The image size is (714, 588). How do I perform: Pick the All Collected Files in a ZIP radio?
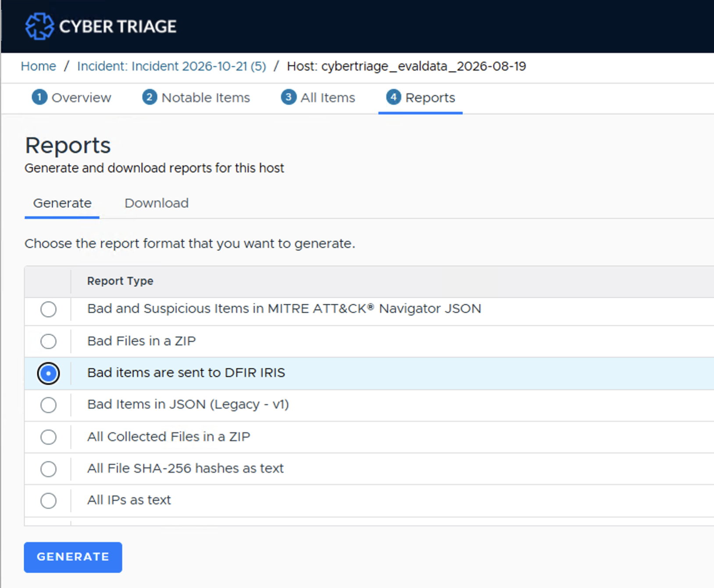[x=48, y=437]
